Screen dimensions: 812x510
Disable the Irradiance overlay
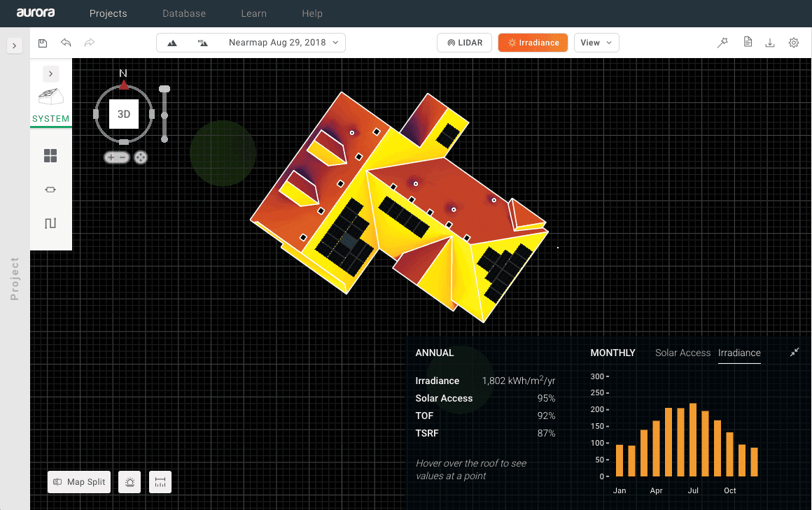click(x=533, y=42)
